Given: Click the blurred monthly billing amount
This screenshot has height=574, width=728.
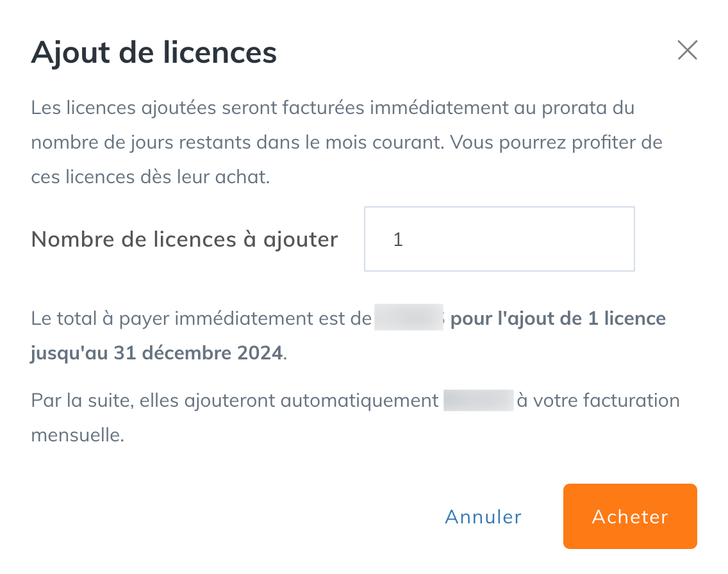Looking at the screenshot, I should point(478,400).
